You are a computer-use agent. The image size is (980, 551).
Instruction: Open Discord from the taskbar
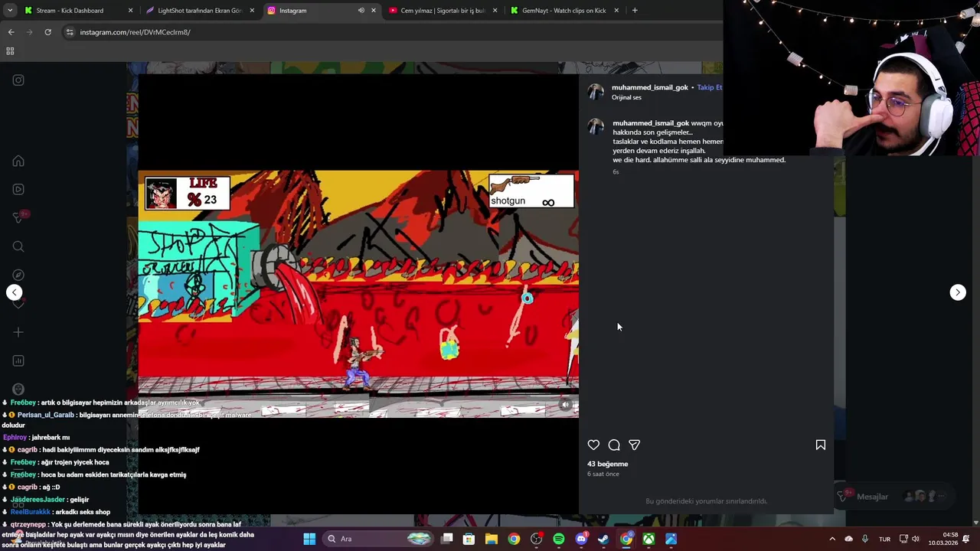[581, 539]
